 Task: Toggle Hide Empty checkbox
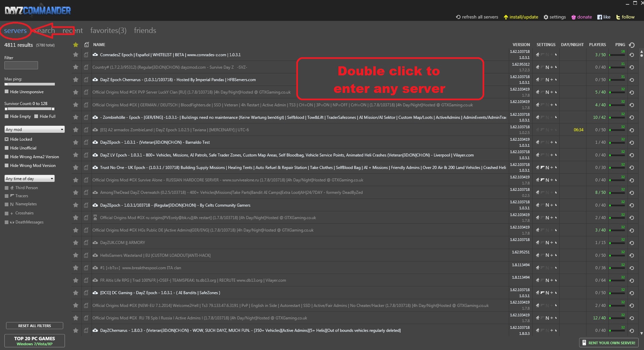[x=6, y=116]
